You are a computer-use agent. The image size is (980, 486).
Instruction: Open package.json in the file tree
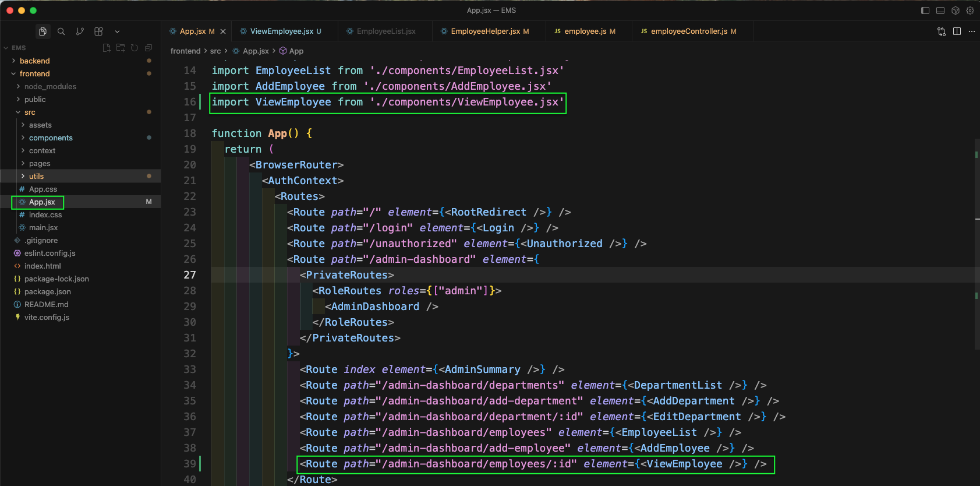[x=80, y=291]
